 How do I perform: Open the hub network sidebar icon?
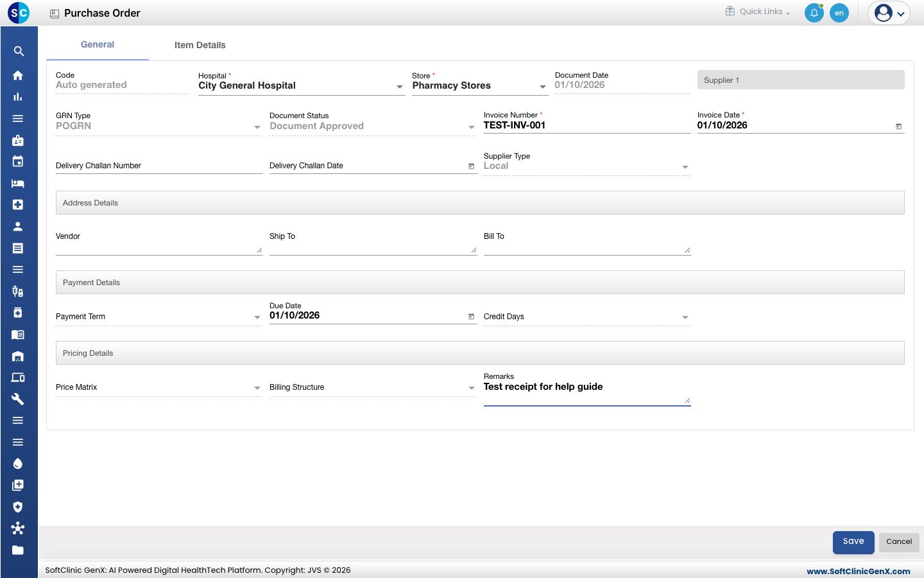click(x=18, y=529)
